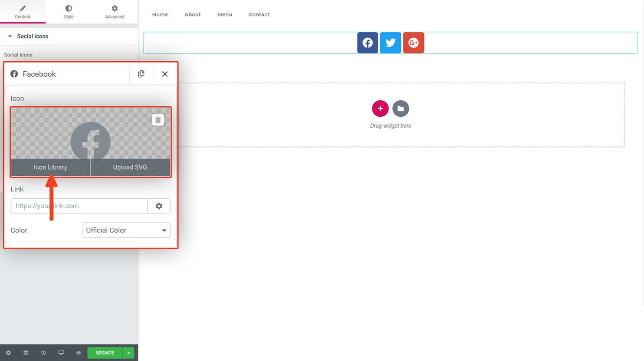Screen dimensions: 644x361
Task: Go to the Home menu item
Action: coord(160,14)
